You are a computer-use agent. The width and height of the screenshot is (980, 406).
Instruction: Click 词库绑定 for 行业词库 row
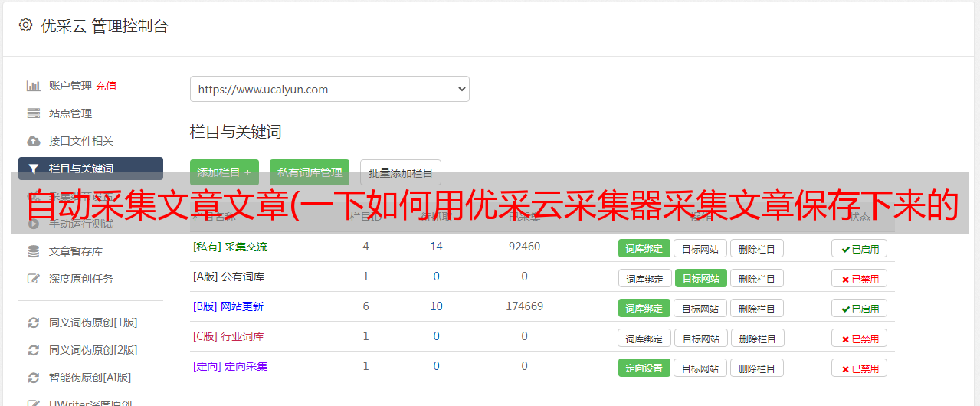click(644, 338)
